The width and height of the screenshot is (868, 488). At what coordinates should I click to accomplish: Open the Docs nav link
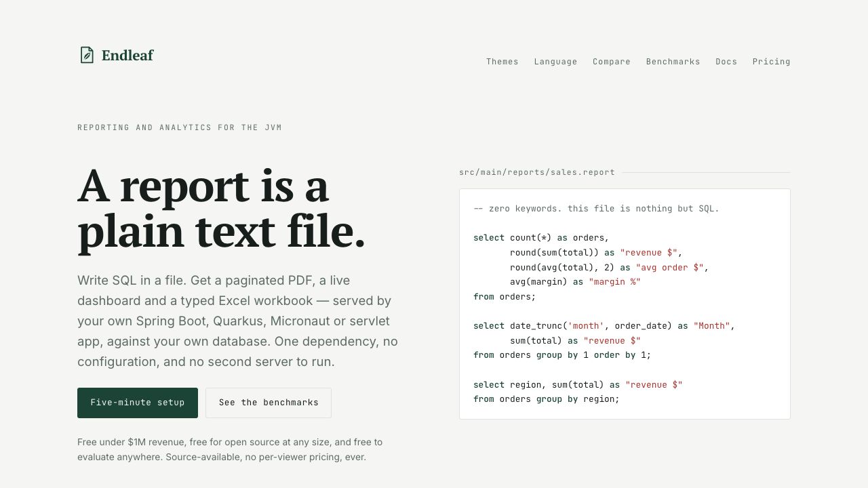(x=726, y=62)
